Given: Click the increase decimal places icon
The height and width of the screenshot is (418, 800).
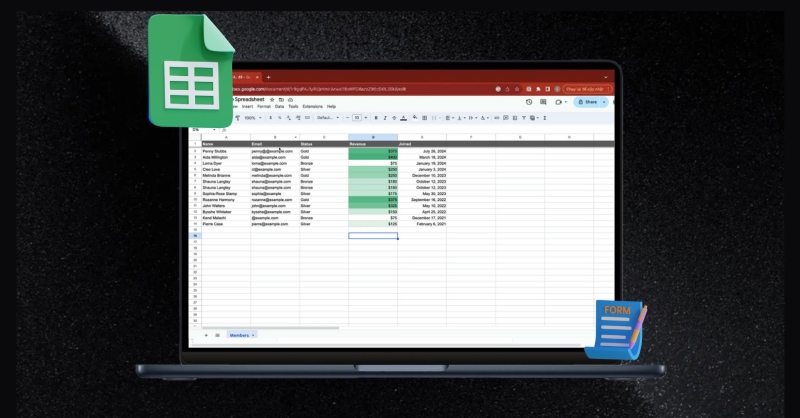Looking at the screenshot, I should point(298,118).
